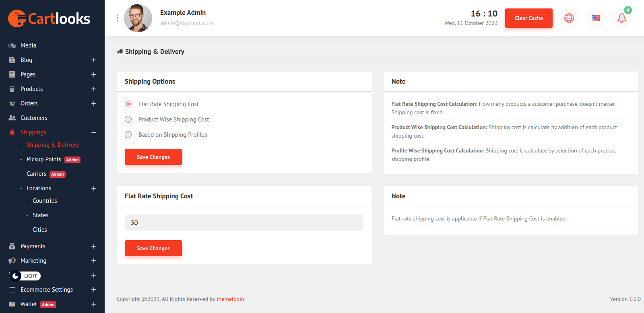Click the Customers sidebar icon
The height and width of the screenshot is (313, 644).
[12, 118]
